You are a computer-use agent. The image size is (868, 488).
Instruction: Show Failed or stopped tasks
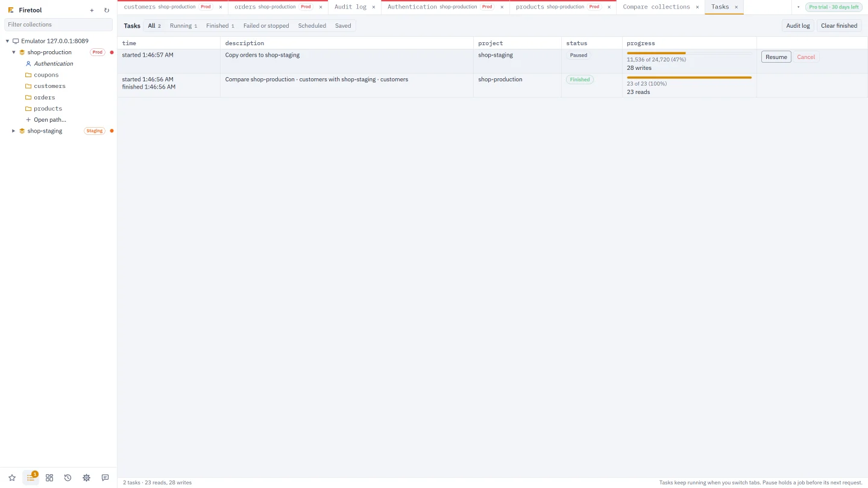point(266,26)
